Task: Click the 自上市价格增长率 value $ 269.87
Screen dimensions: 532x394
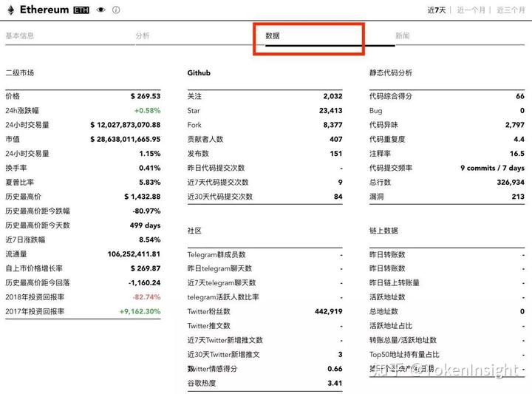Action: (146, 268)
